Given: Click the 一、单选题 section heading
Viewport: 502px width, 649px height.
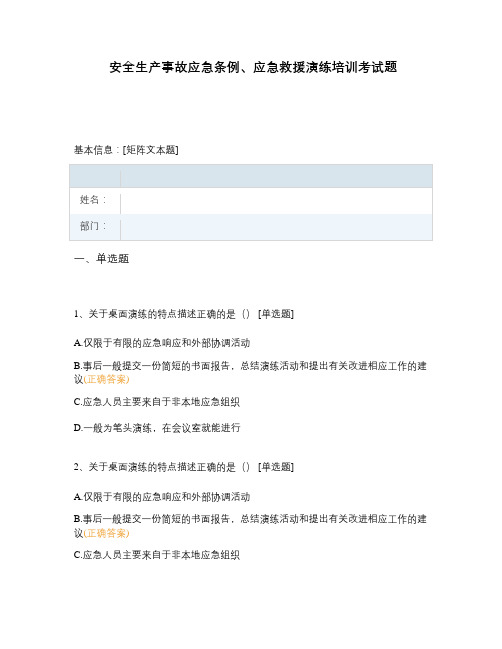Looking at the screenshot, I should 101,259.
